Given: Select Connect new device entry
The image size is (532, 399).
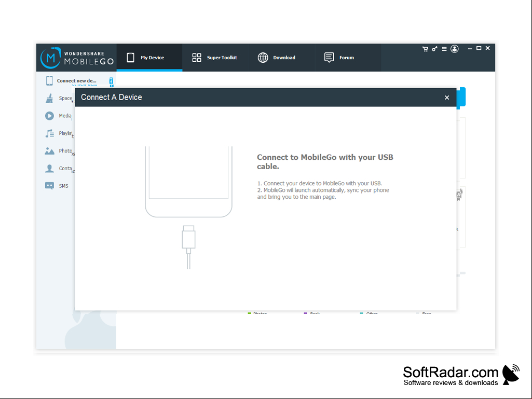Looking at the screenshot, I should [x=76, y=81].
